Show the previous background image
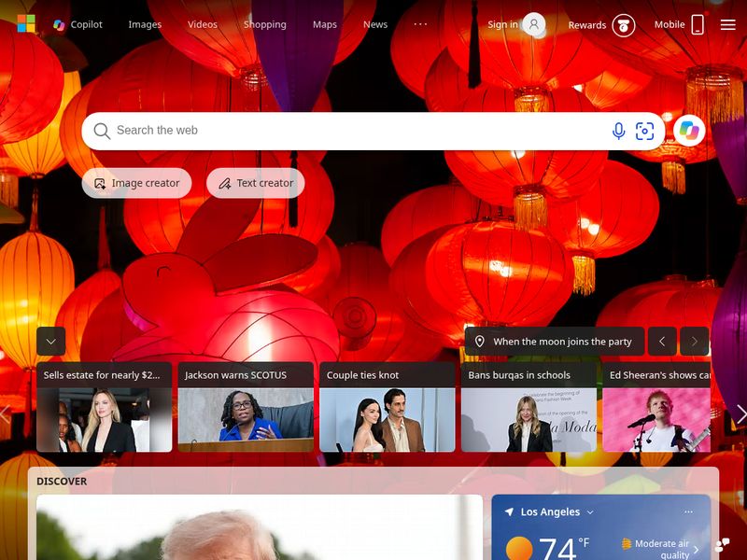747x560 pixels. click(662, 342)
